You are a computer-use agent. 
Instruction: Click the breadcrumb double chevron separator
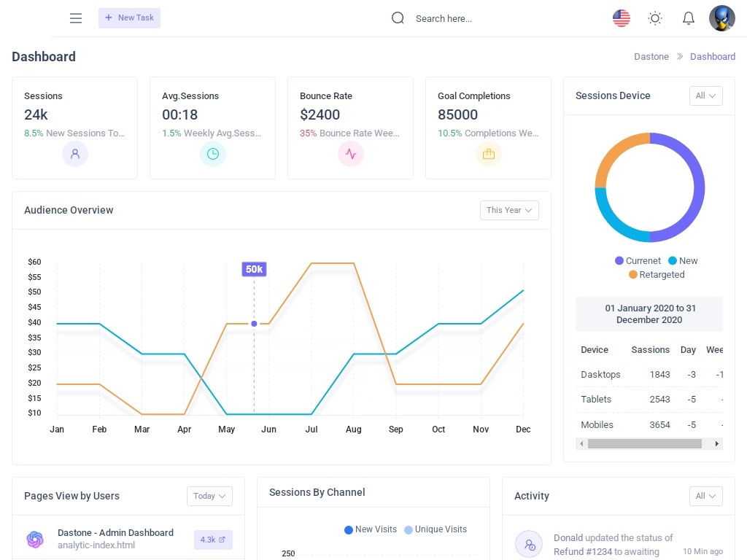point(680,56)
